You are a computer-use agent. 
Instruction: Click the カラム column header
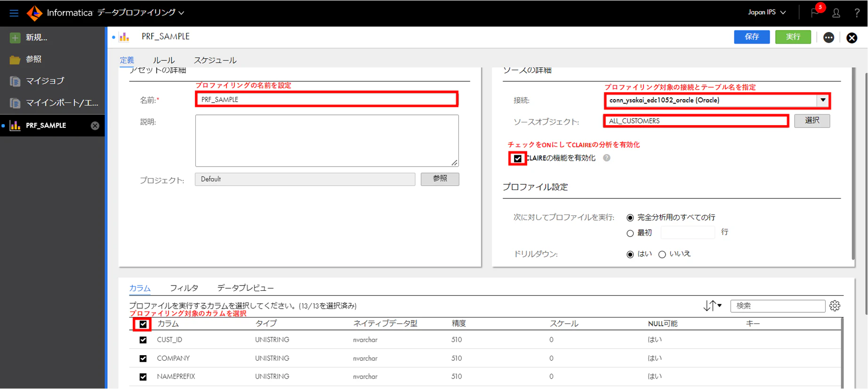[168, 324]
